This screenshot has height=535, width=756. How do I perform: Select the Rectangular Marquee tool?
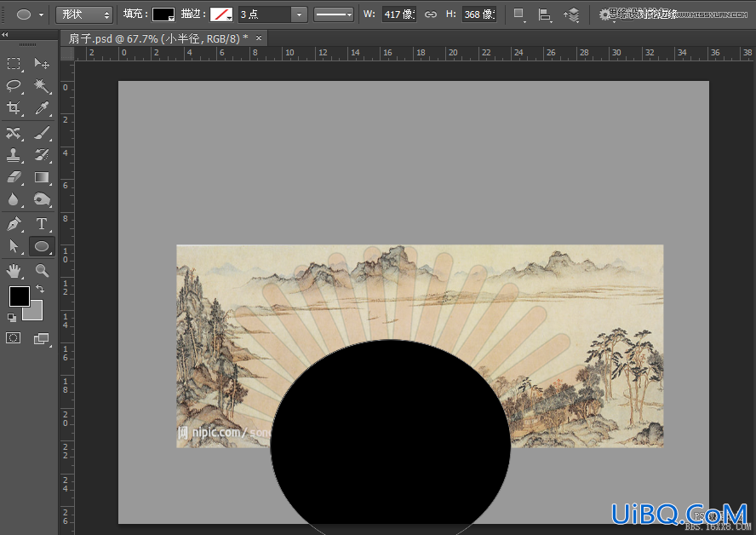tap(14, 63)
